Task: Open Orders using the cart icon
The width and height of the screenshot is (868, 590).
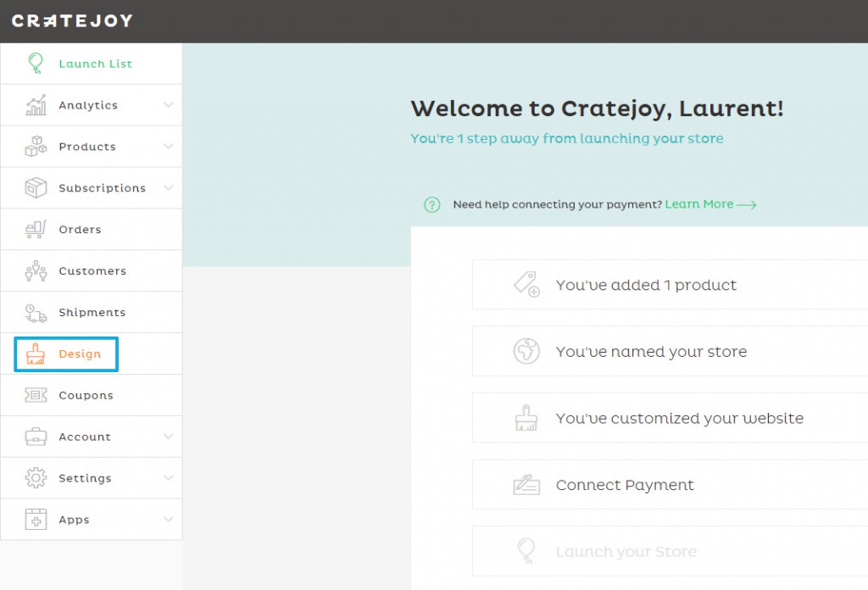Action: [35, 229]
